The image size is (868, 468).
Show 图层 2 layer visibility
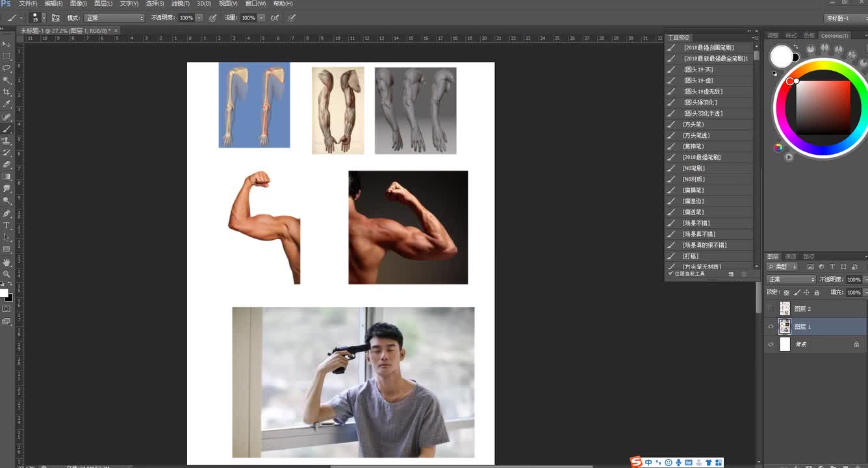tap(771, 309)
